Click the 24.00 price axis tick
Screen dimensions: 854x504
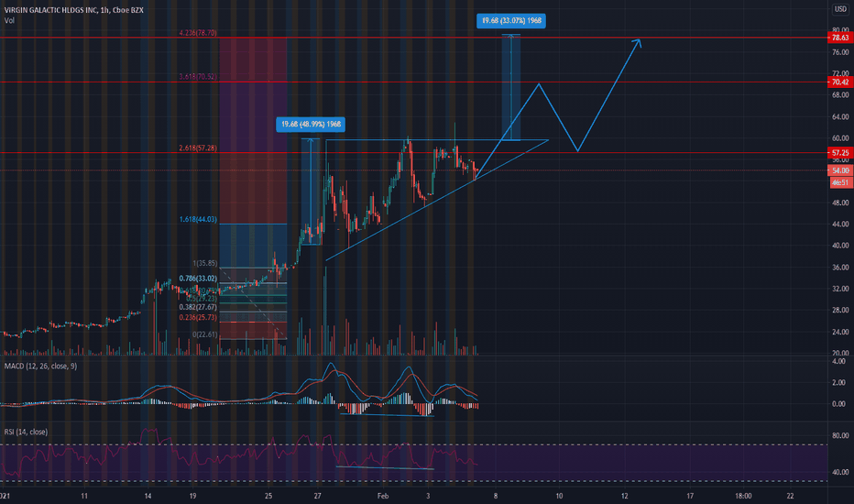pos(840,332)
